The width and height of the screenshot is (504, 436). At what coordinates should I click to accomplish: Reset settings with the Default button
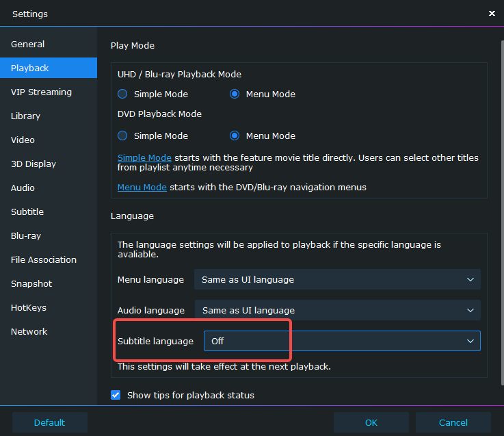[x=49, y=422]
